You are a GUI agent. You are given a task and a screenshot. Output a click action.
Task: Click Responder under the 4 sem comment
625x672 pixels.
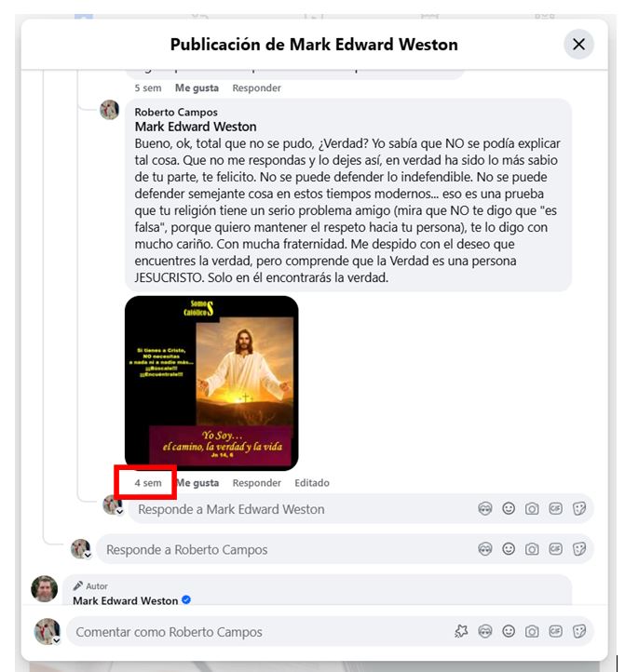tap(256, 483)
